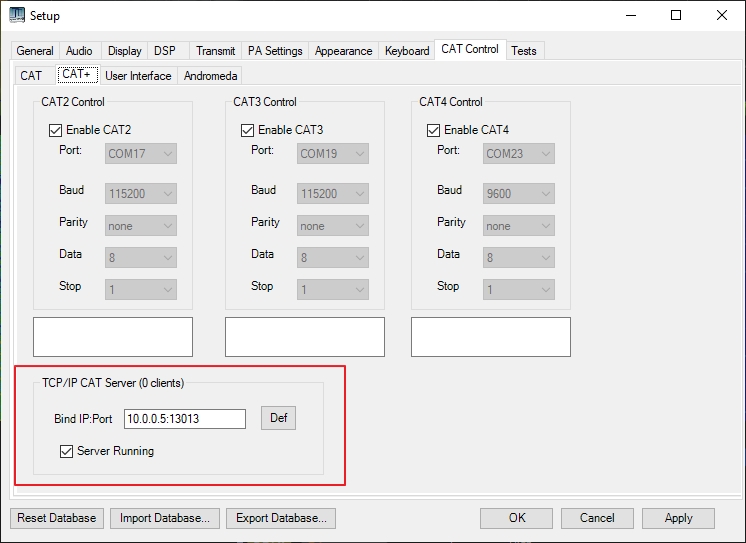Image resolution: width=746 pixels, height=543 pixels.
Task: Uncheck the Enable CAT2 checkbox
Action: pyautogui.click(x=56, y=130)
